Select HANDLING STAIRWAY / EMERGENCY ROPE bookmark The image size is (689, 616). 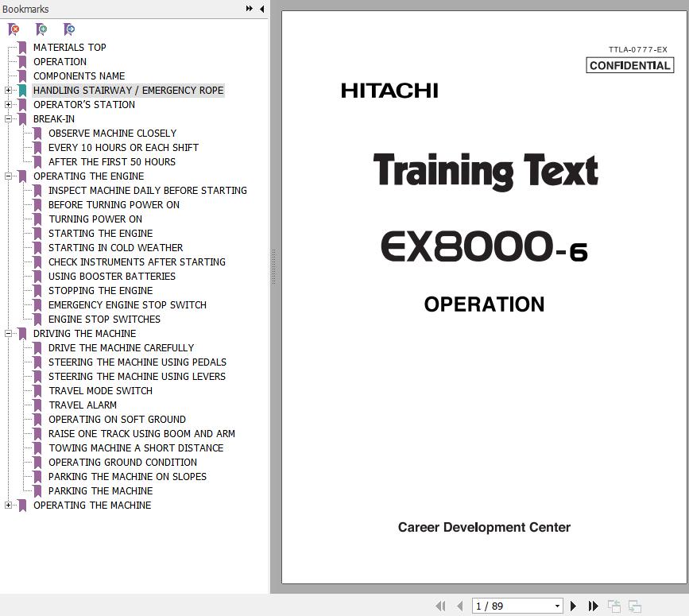[128, 91]
